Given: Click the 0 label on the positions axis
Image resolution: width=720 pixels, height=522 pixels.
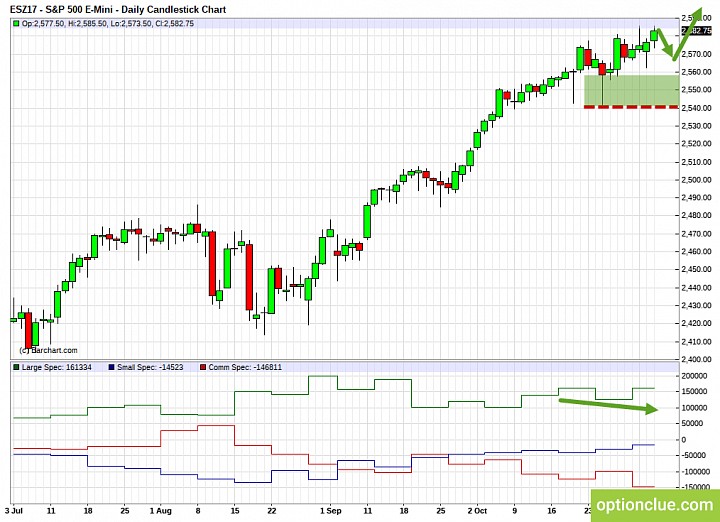Looking at the screenshot, I should coord(684,440).
